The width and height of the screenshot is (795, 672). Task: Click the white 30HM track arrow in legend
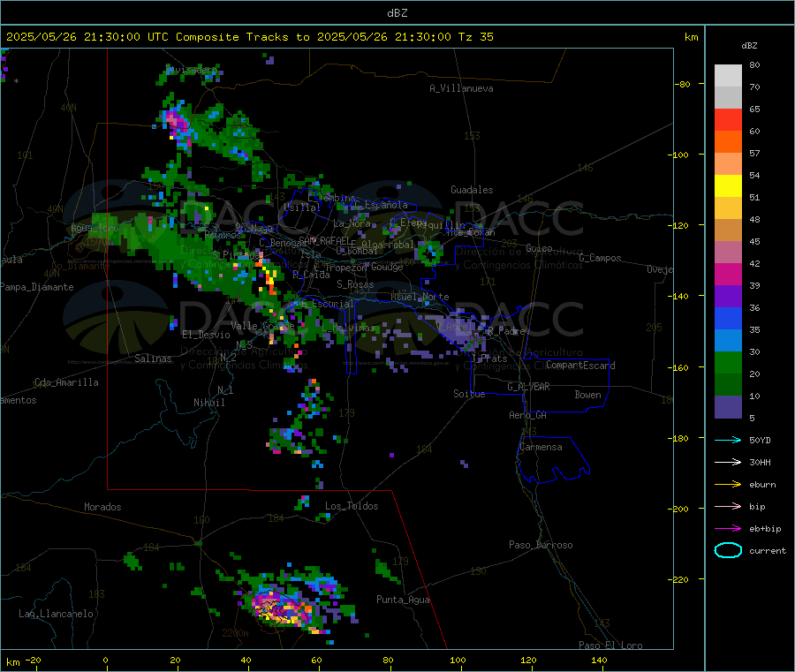728,462
